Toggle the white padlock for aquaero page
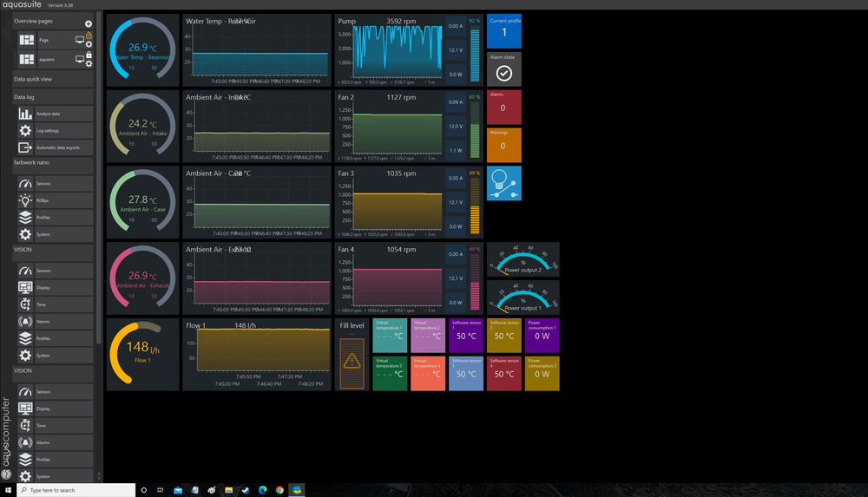 89,55
